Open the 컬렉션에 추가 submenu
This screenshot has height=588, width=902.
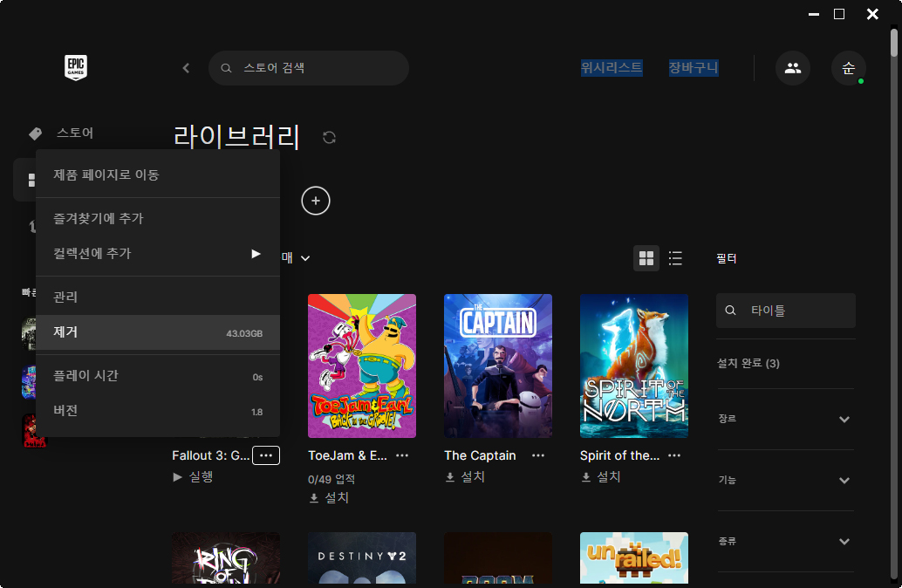point(158,254)
